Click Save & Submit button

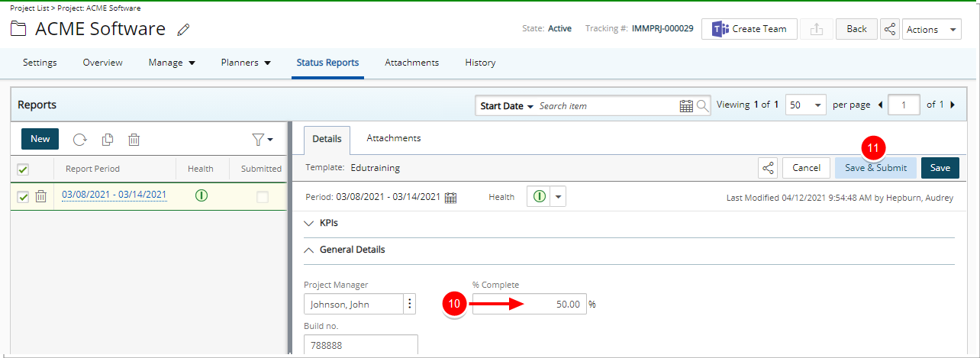[x=875, y=168]
